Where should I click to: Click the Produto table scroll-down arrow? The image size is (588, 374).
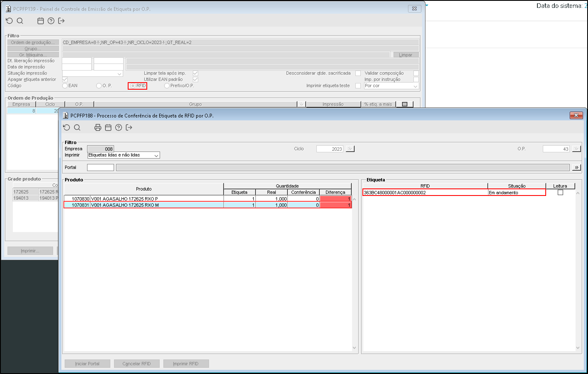(x=354, y=348)
